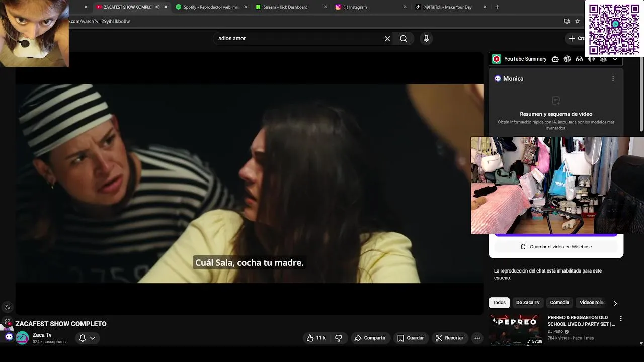Click page scrollbar down arrow
This screenshot has width=644, height=362.
pyautogui.click(x=641, y=343)
